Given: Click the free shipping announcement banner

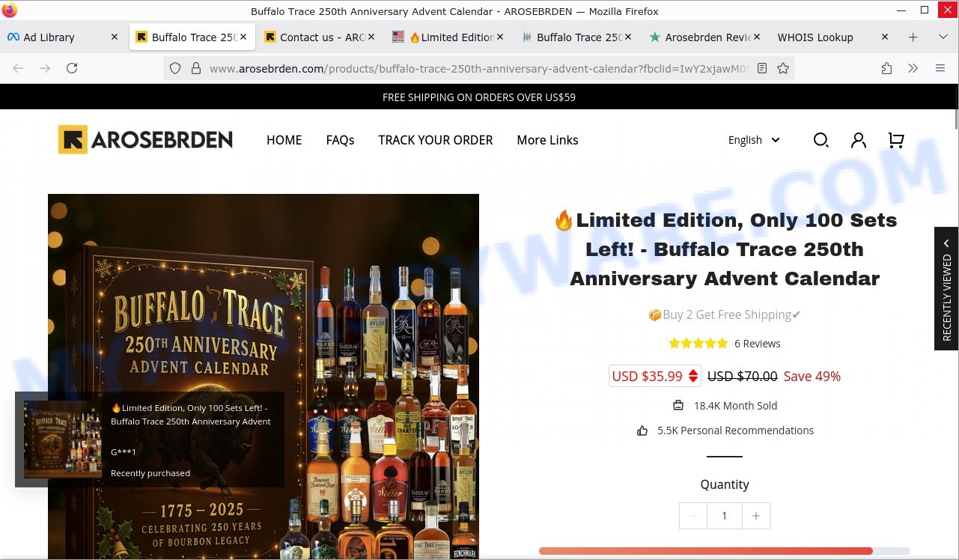Looking at the screenshot, I should click(479, 97).
